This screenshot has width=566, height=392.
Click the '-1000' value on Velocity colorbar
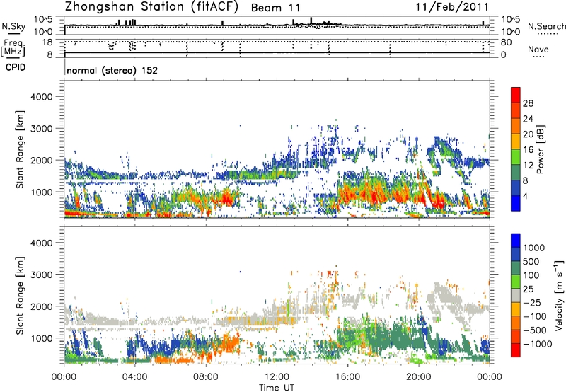pos(537,344)
